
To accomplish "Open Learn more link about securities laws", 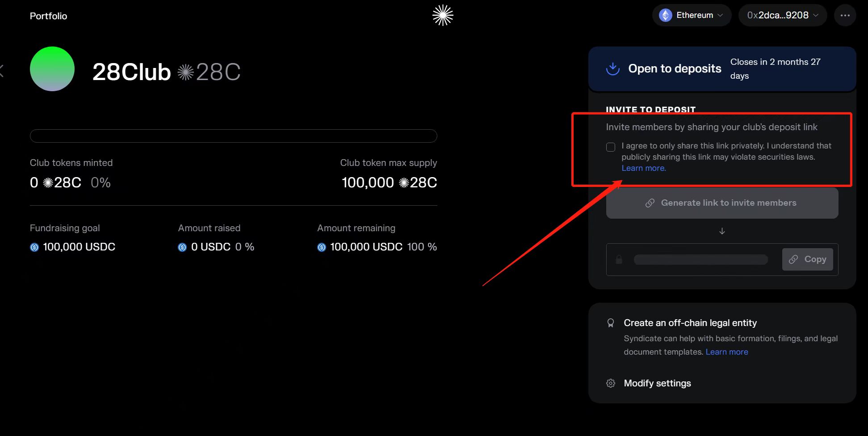I will (643, 168).
